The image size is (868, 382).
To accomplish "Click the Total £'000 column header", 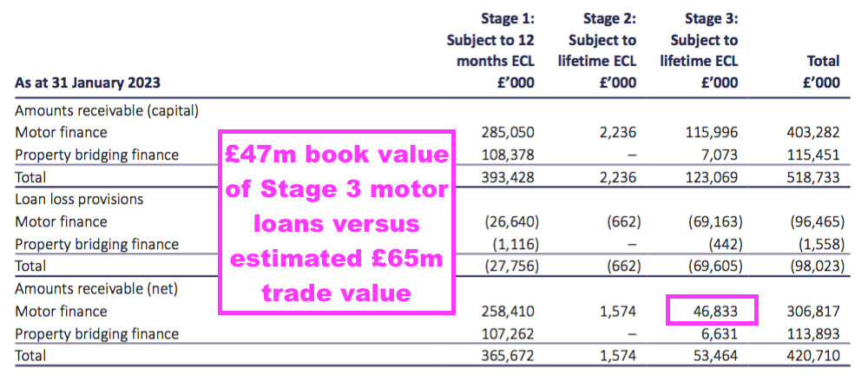I will tap(821, 71).
